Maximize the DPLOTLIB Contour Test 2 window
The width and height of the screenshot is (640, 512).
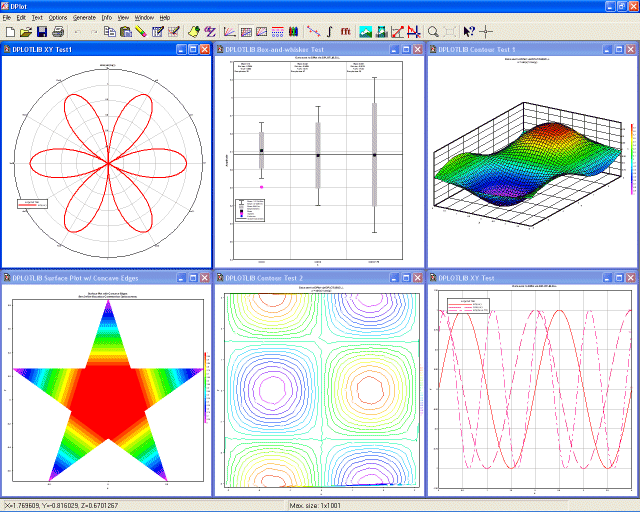pos(406,278)
